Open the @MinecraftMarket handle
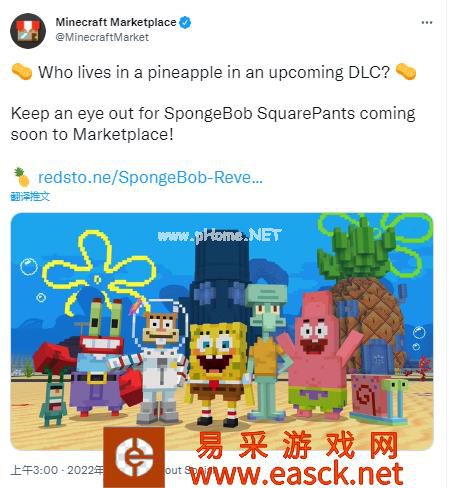The image size is (449, 488). [x=102, y=37]
